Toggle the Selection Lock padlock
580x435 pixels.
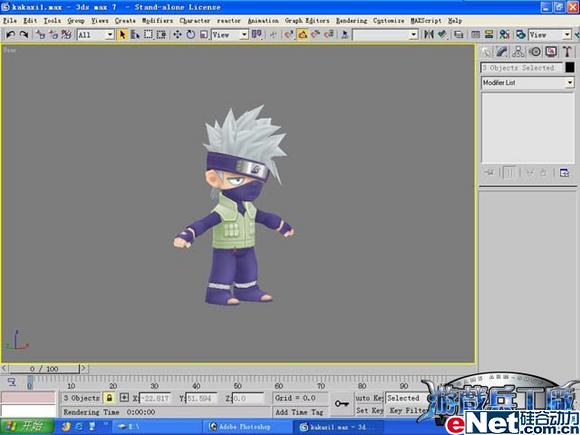[109, 398]
